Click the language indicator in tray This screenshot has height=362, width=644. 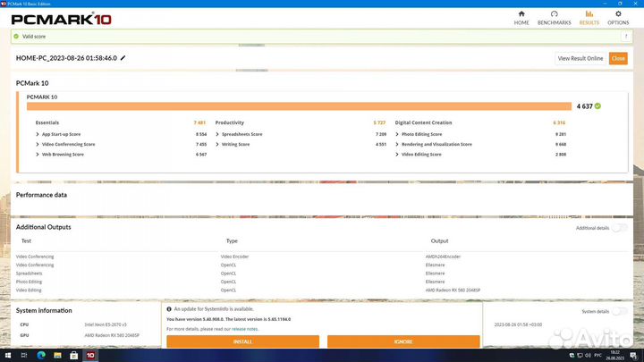point(598,356)
